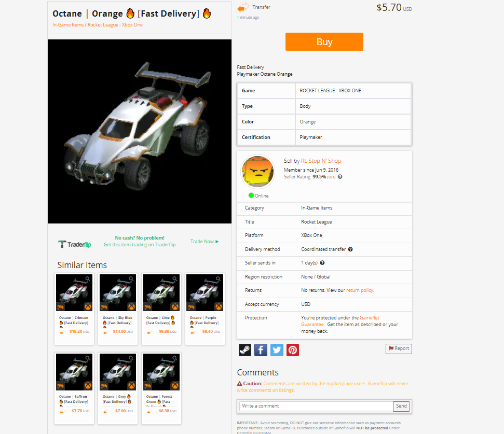Click the orange Buy button
Image resolution: width=504 pixels, height=434 pixels.
point(324,41)
